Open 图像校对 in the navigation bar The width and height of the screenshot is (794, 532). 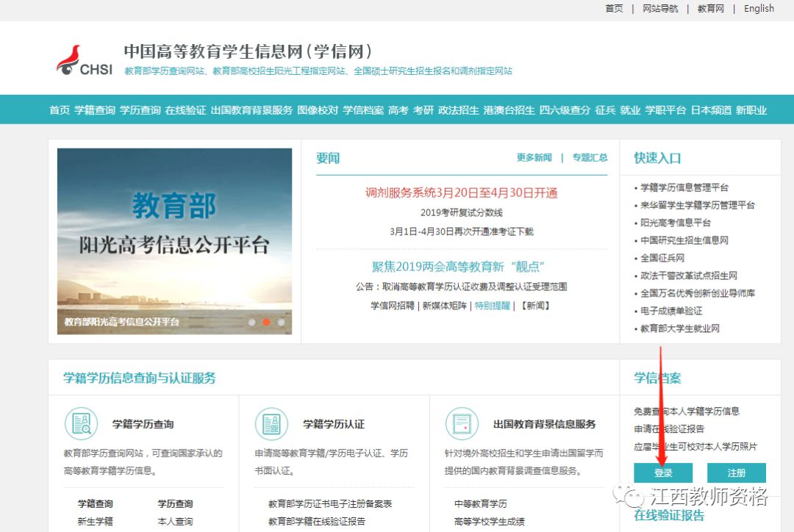[318, 109]
